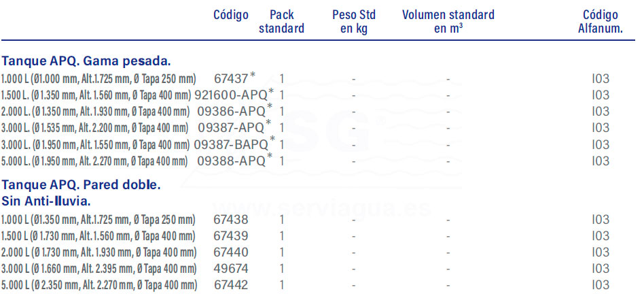Choose product code 09387-APQ
Viewport: 644px width, 296px height.
231,127
